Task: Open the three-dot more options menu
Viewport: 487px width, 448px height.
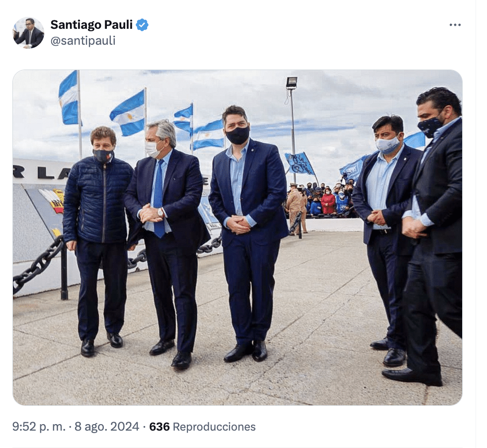Action: 455,25
